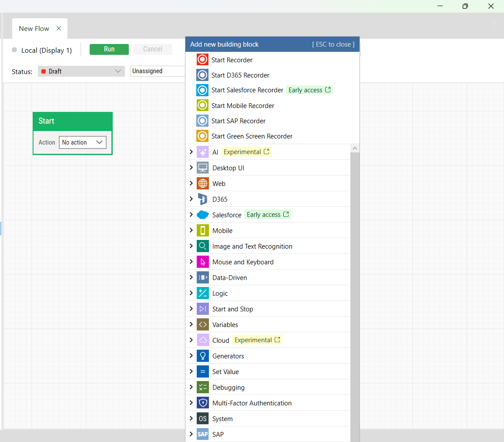This screenshot has width=504, height=442.
Task: Click the Run button
Action: [x=109, y=49]
